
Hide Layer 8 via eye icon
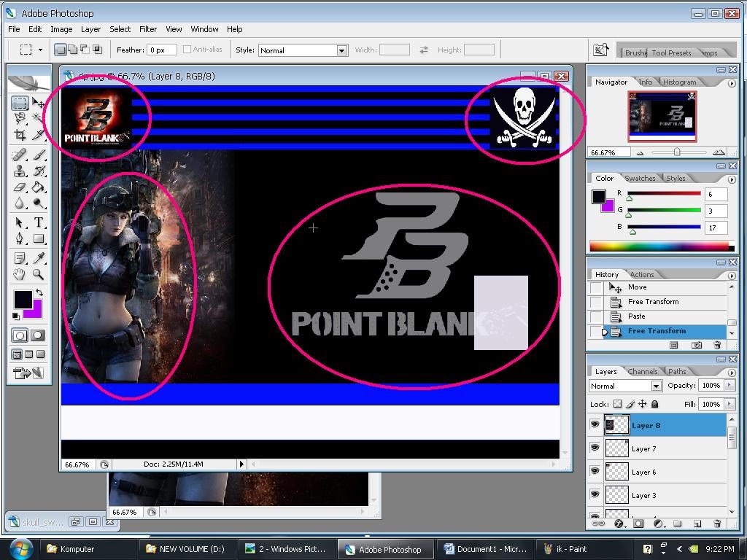[595, 424]
